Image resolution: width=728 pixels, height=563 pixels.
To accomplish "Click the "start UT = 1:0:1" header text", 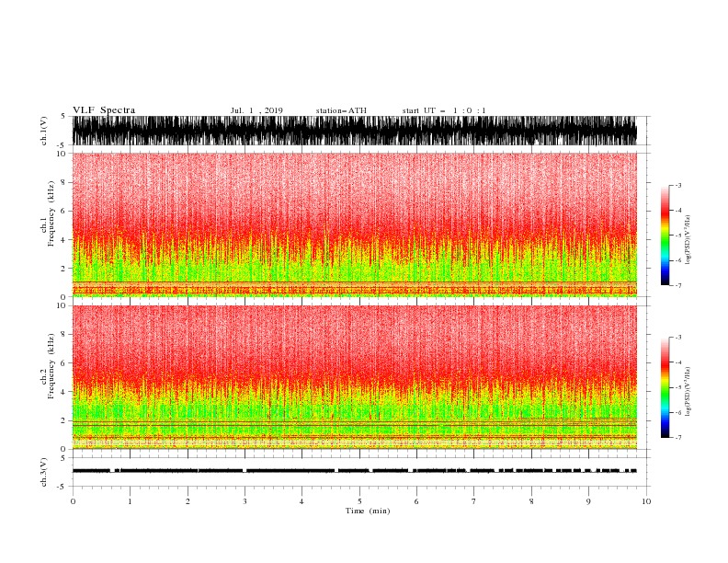I will tap(444, 110).
